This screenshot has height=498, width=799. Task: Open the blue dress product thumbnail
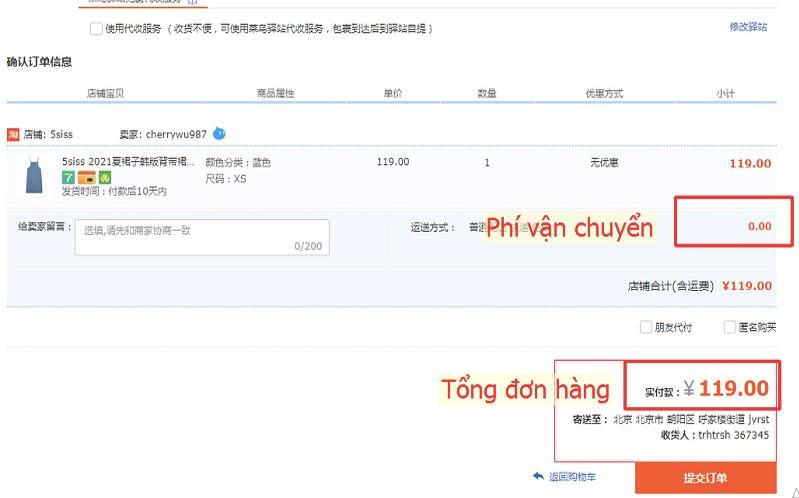click(x=34, y=176)
